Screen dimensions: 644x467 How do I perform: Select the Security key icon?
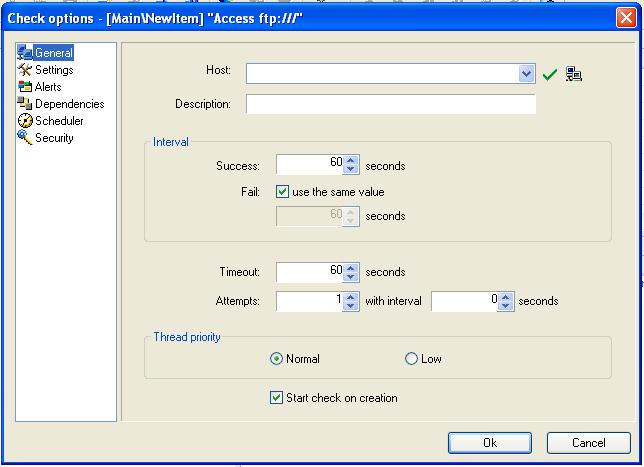coord(25,138)
